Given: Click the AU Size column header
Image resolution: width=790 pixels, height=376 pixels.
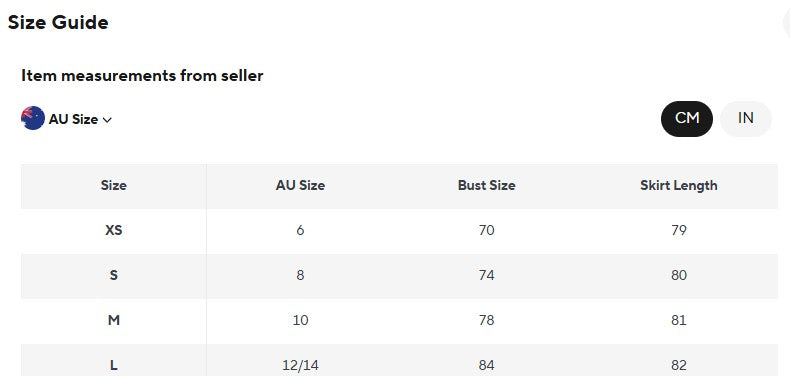Looking at the screenshot, I should [300, 185].
